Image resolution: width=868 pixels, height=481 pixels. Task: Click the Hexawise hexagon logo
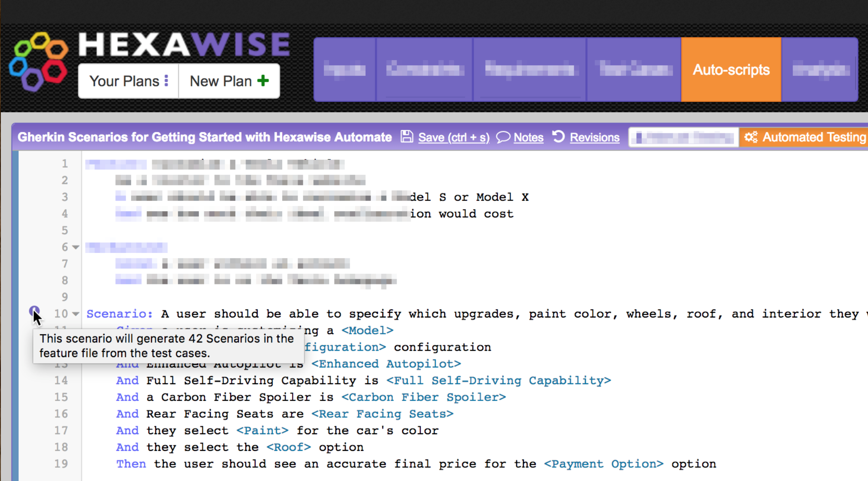point(39,62)
